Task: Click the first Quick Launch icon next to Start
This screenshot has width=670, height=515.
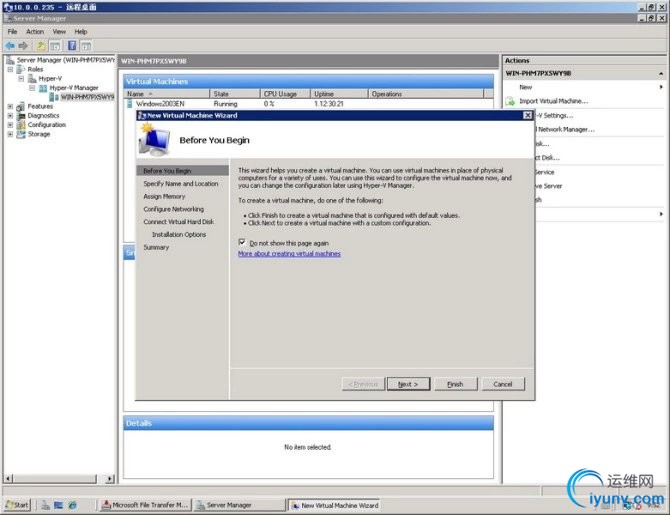Action: tap(45, 505)
